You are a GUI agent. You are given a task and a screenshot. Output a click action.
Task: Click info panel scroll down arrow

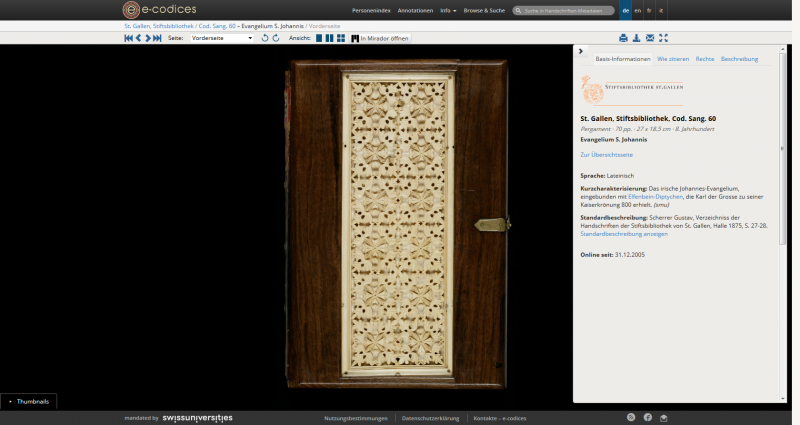783,398
